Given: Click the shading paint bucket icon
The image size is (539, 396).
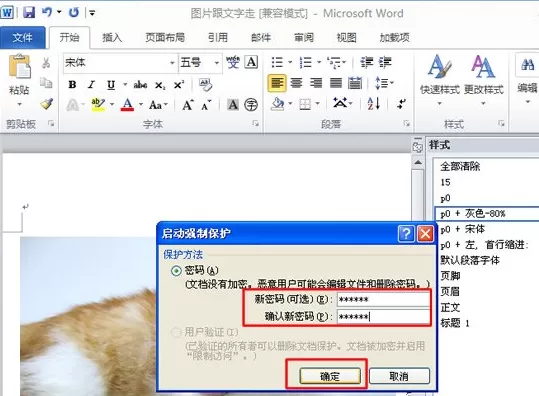Looking at the screenshot, I should (277, 103).
